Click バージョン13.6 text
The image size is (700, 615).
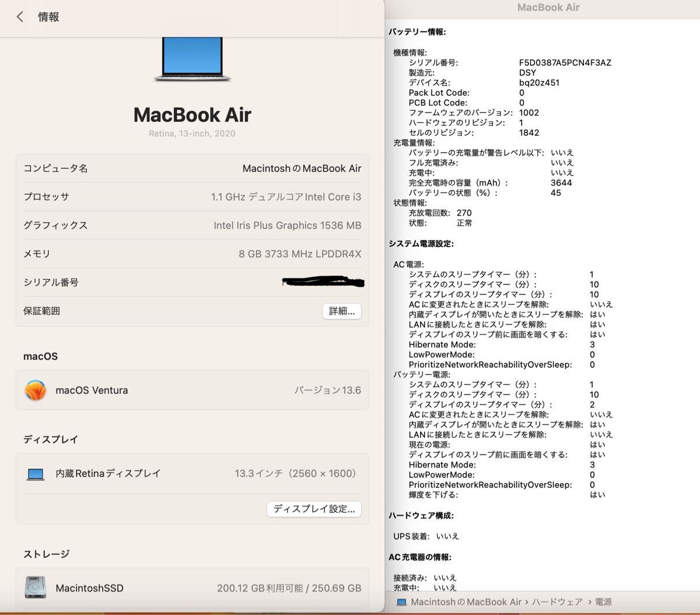tap(327, 391)
